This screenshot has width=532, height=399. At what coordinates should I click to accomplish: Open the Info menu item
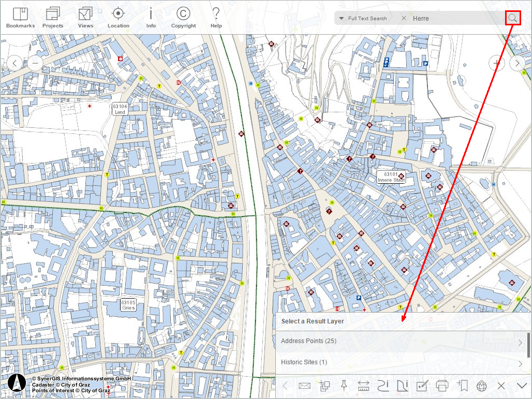151,18
